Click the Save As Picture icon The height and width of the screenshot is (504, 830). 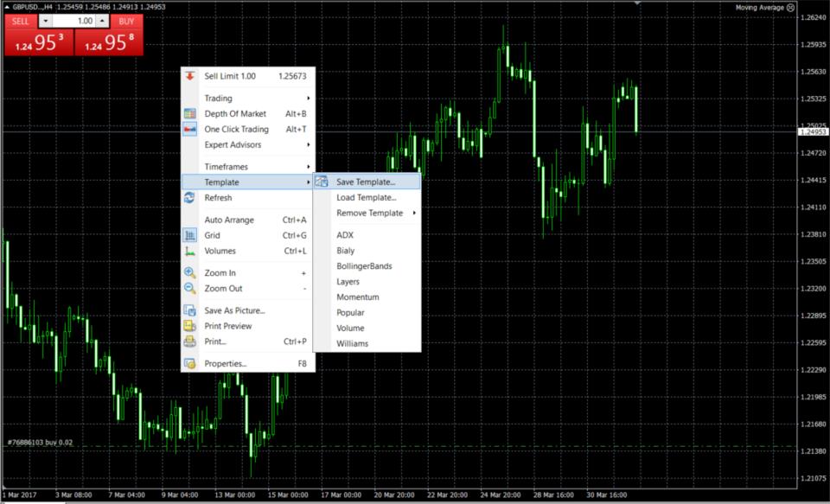[x=188, y=309]
